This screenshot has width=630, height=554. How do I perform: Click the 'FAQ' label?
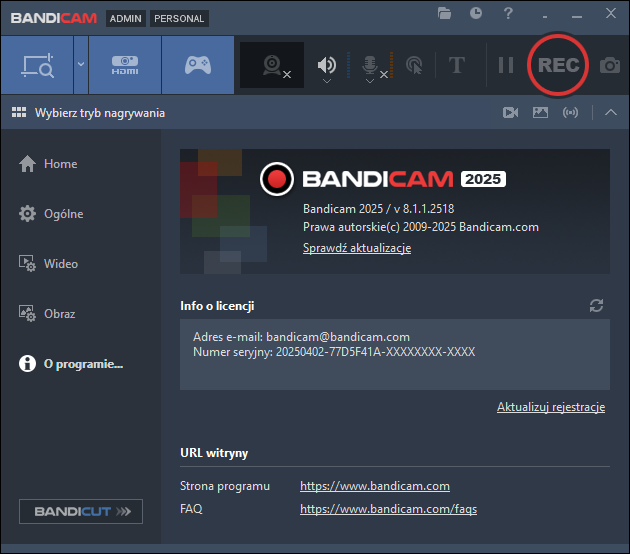(x=191, y=509)
